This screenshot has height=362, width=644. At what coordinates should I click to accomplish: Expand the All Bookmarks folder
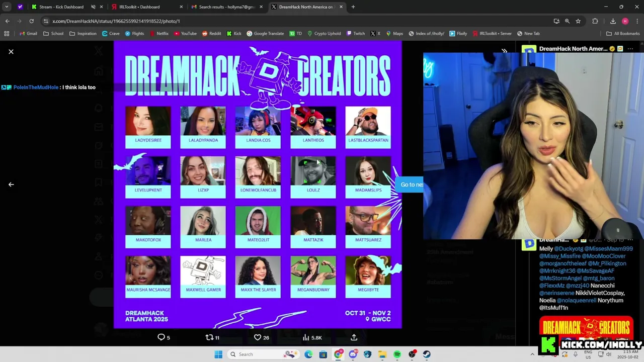tap(623, 34)
